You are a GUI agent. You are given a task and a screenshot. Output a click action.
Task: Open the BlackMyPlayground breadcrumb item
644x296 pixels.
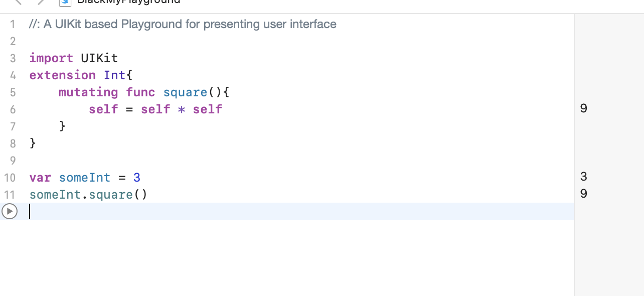coord(128,2)
